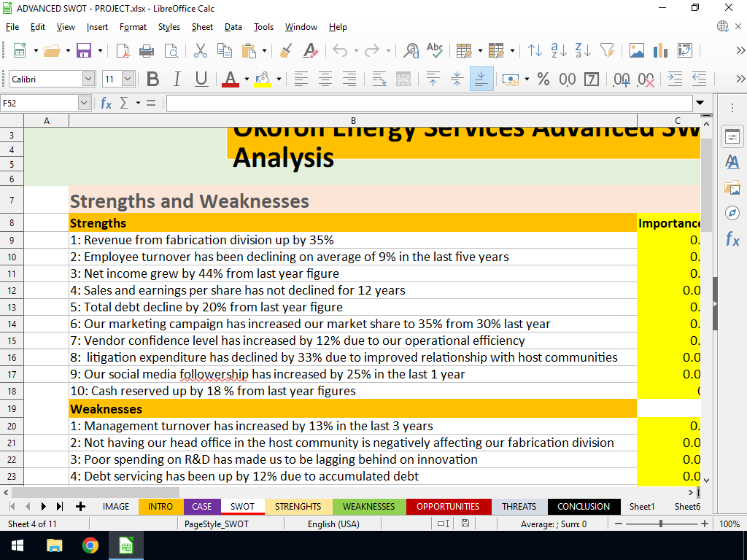Expand the Name Box dropdown arrow

coord(84,104)
